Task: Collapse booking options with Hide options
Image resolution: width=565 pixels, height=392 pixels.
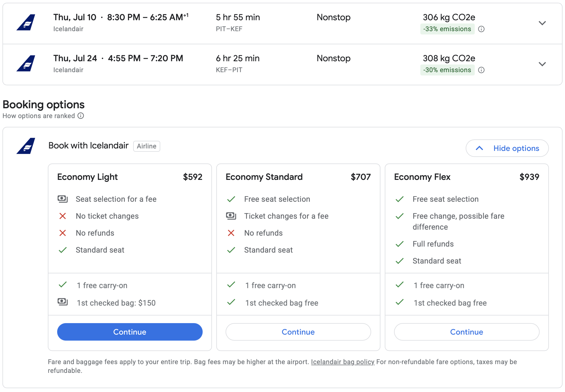Action: (x=507, y=148)
